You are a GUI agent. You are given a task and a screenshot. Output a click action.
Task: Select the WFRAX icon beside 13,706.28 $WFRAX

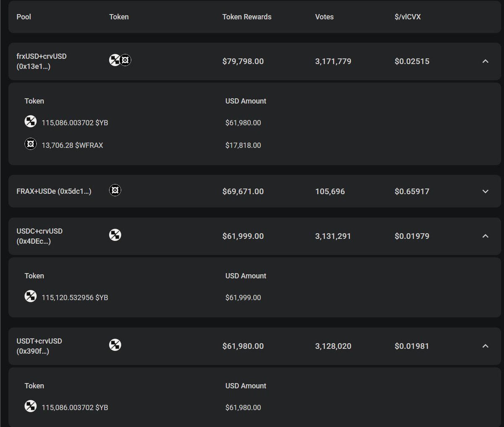point(30,144)
